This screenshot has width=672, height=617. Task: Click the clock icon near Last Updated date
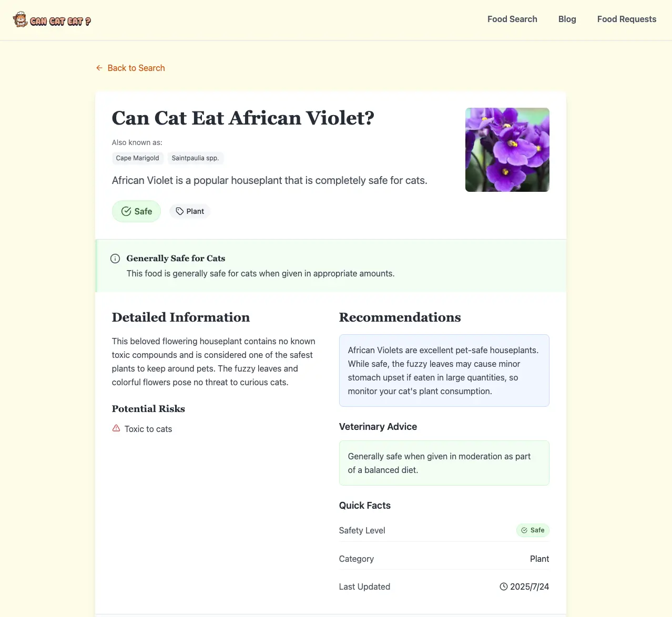[x=504, y=587]
